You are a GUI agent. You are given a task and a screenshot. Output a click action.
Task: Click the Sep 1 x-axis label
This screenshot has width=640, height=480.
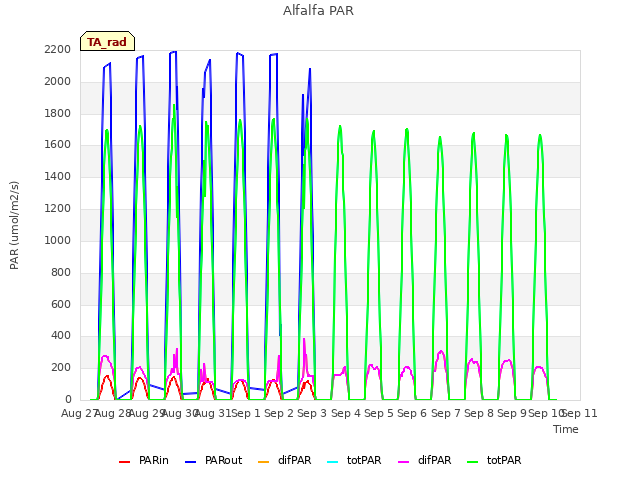pyautogui.click(x=246, y=413)
